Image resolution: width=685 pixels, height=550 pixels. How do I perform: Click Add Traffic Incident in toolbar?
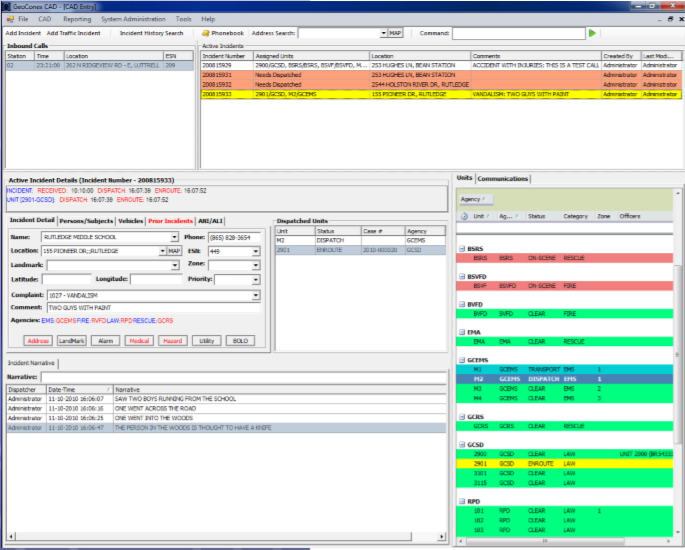click(x=76, y=33)
